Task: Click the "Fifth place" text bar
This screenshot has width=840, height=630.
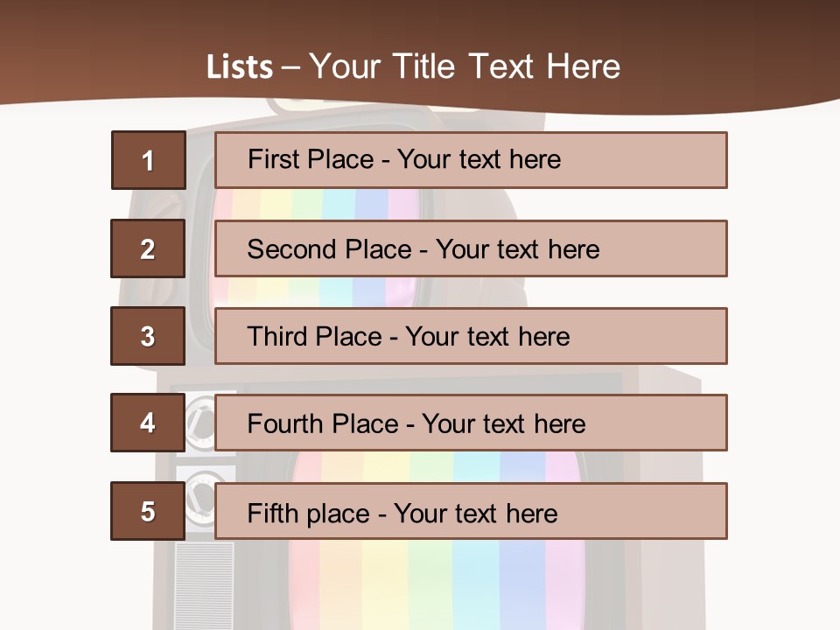Action: point(471,511)
